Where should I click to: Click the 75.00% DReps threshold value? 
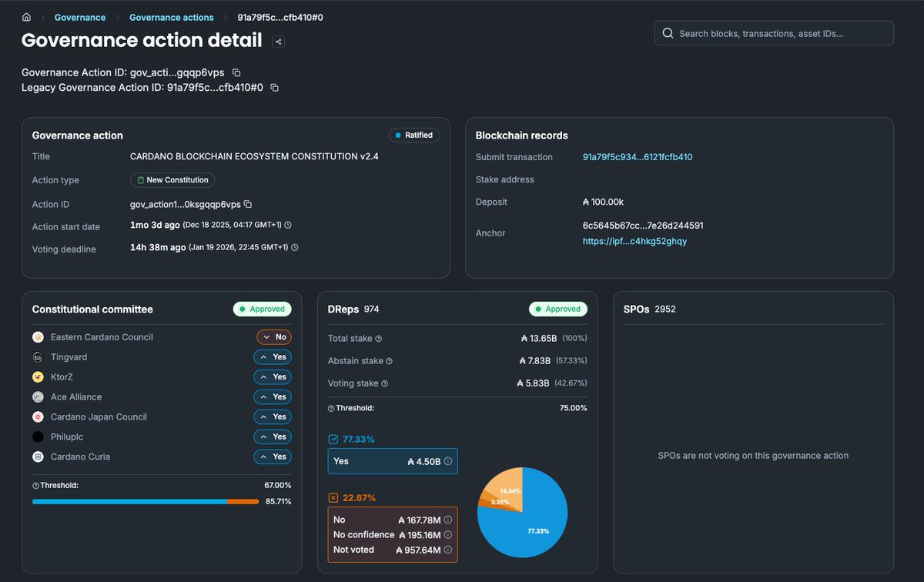pos(573,408)
